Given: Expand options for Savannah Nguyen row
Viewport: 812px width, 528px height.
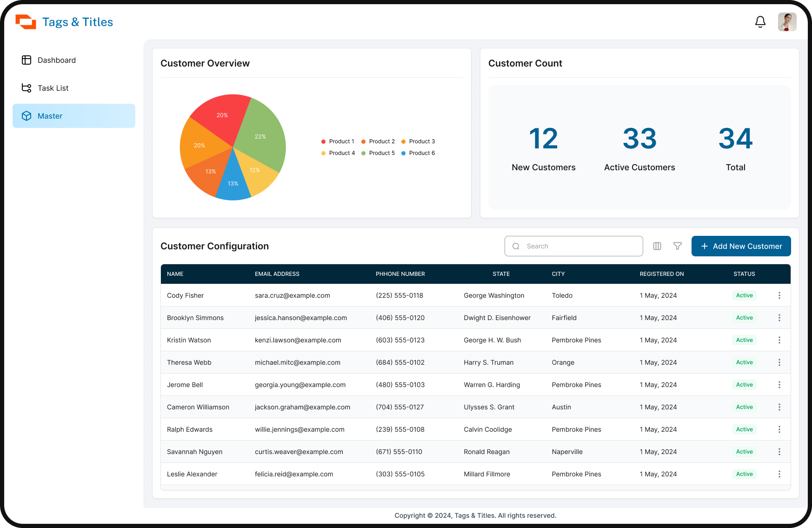Looking at the screenshot, I should (x=779, y=452).
